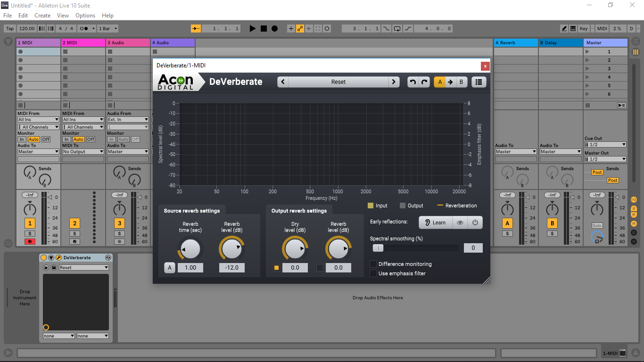Select preset slot B in DeVerberate
The width and height of the screenshot is (644, 362).
[461, 82]
